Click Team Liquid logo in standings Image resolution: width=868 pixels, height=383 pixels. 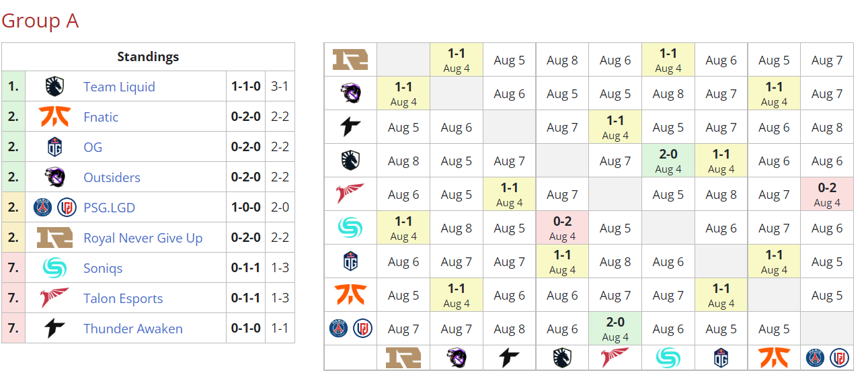[x=54, y=87]
